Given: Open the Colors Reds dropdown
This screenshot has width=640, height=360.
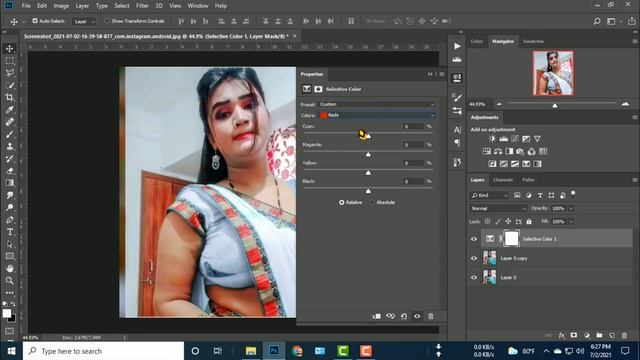Looking at the screenshot, I should click(x=377, y=116).
